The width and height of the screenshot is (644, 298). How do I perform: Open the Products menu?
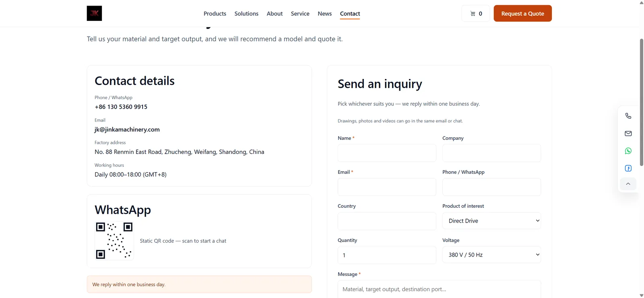coord(215,14)
